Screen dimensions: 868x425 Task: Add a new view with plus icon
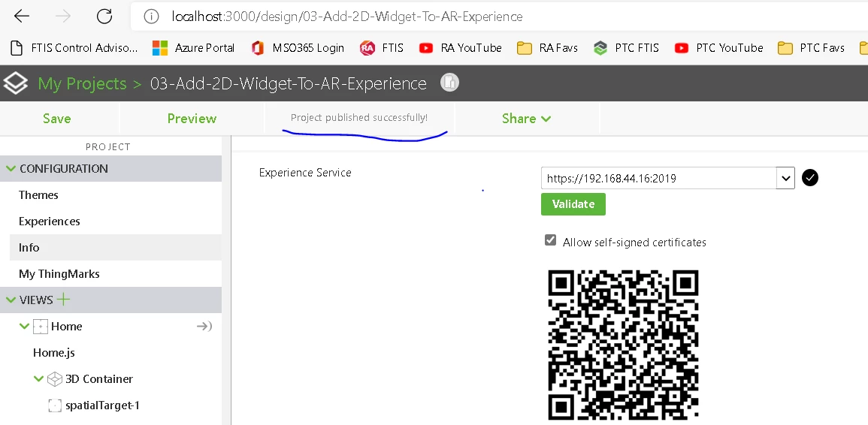click(64, 300)
